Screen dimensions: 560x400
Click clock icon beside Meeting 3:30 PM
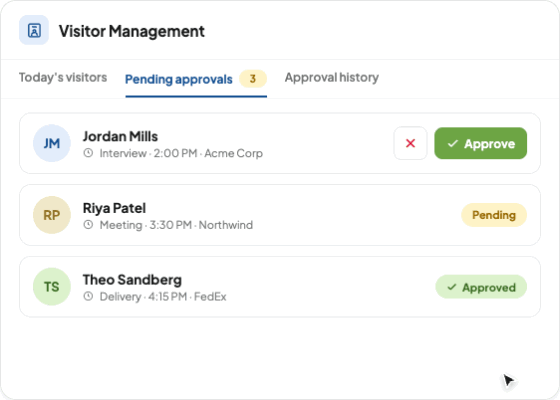coord(88,225)
